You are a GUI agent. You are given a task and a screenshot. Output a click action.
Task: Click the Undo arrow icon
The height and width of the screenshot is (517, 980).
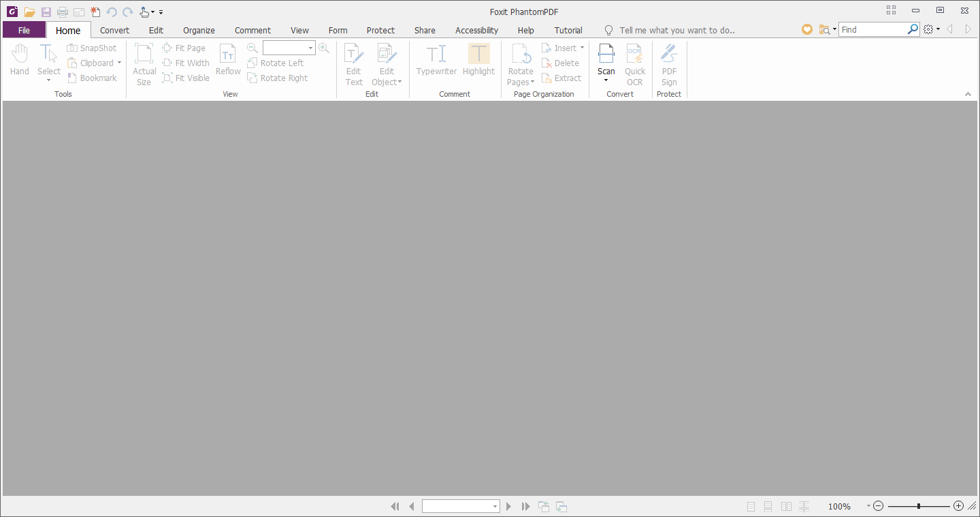pos(112,12)
